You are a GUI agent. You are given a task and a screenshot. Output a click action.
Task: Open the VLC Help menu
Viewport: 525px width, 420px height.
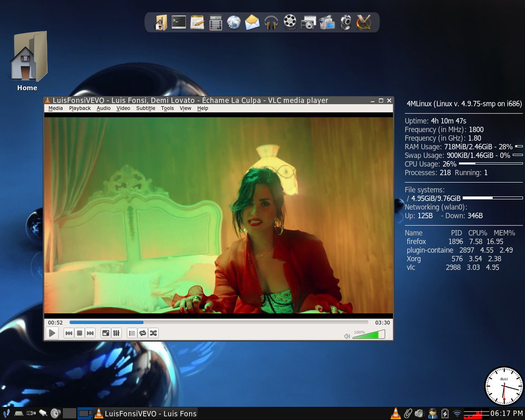tap(203, 108)
